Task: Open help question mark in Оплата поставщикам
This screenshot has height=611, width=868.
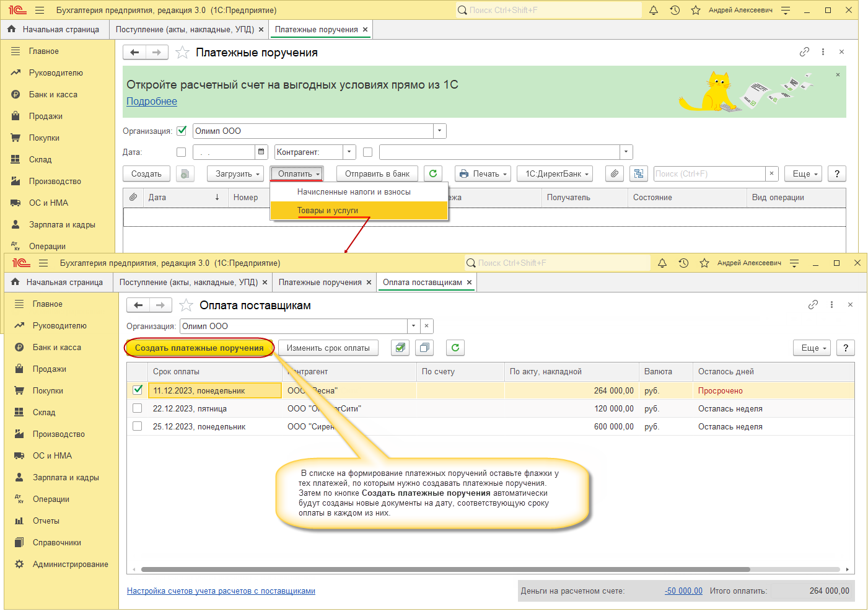Action: [846, 348]
